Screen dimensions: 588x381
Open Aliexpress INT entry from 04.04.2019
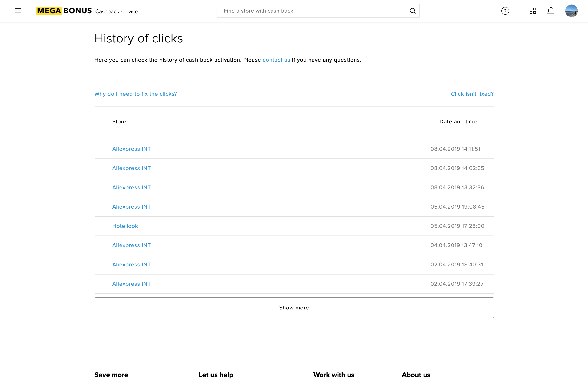tap(132, 245)
